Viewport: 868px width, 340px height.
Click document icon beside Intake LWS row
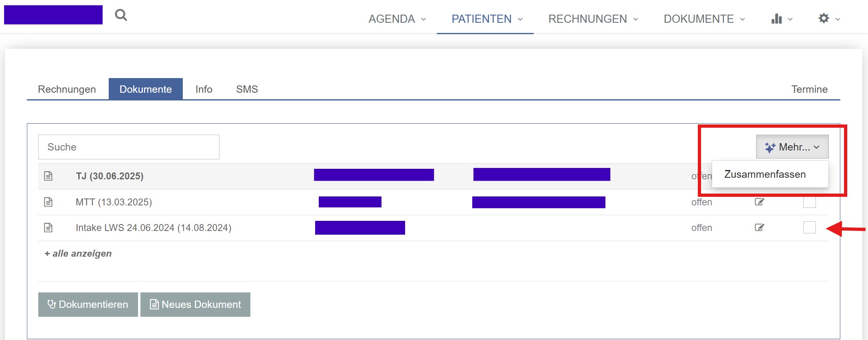[48, 228]
